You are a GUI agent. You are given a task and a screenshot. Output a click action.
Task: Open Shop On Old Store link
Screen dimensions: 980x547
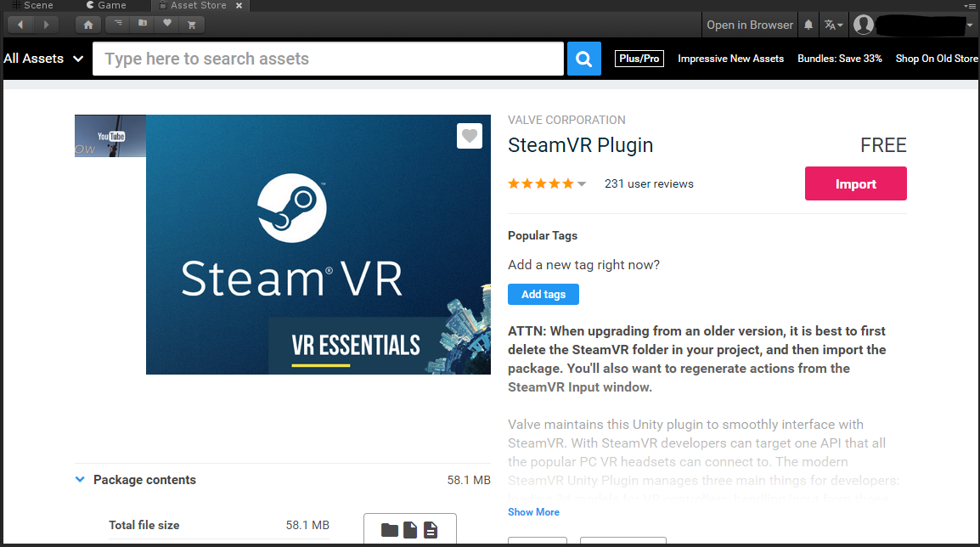pyautogui.click(x=936, y=59)
